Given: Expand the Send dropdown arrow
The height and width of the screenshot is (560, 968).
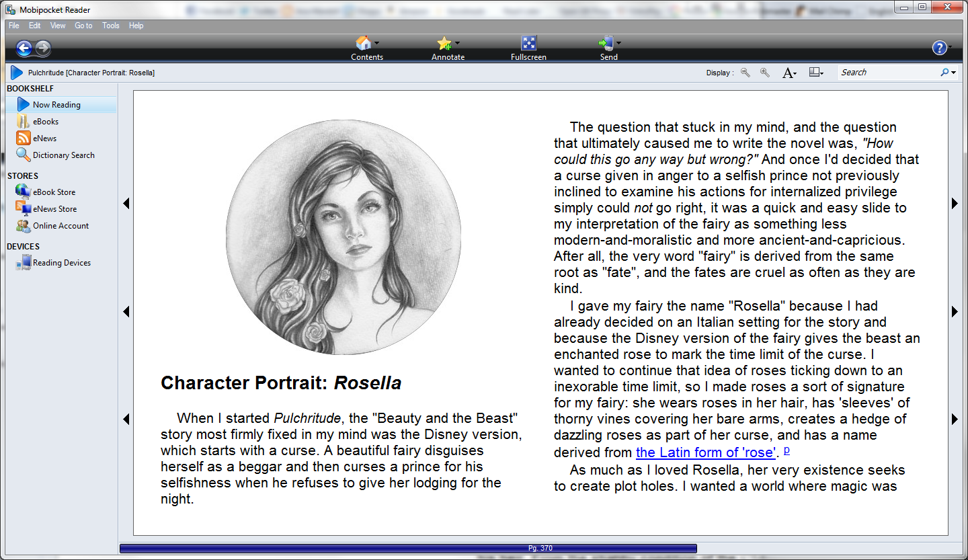Looking at the screenshot, I should 618,43.
